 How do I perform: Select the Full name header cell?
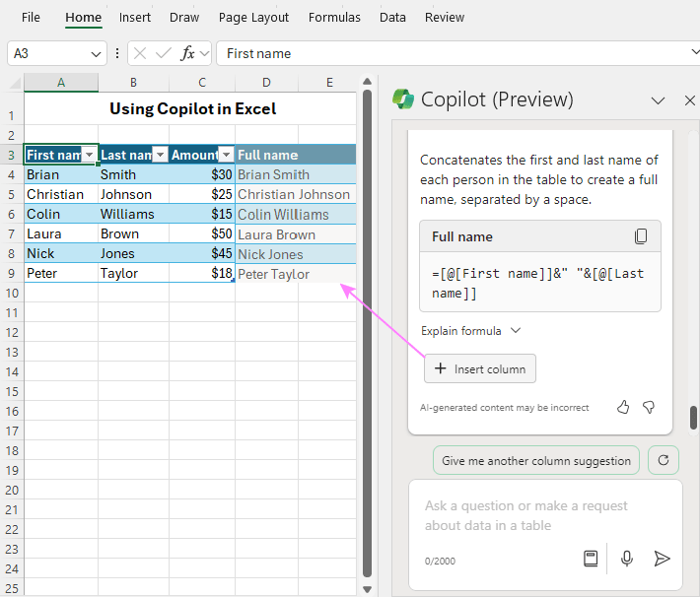296,155
